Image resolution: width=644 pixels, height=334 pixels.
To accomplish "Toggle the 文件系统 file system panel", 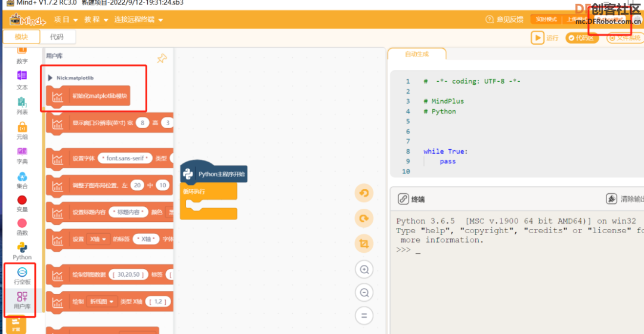I will pyautogui.click(x=626, y=38).
